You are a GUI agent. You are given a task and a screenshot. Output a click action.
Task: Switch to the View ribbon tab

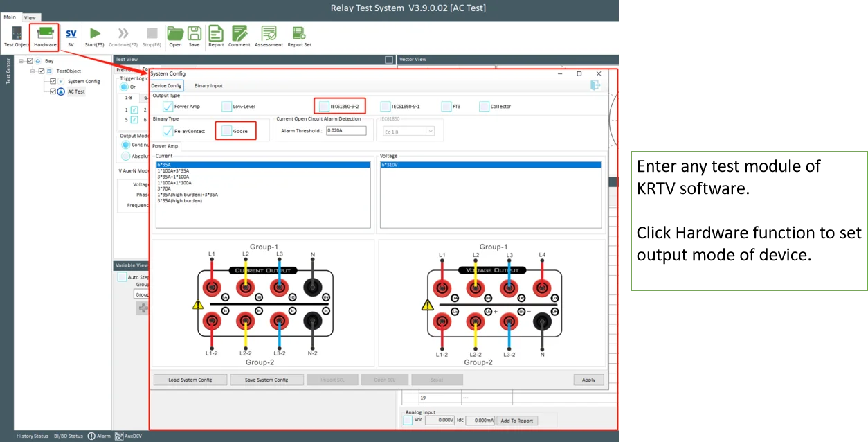click(x=30, y=17)
